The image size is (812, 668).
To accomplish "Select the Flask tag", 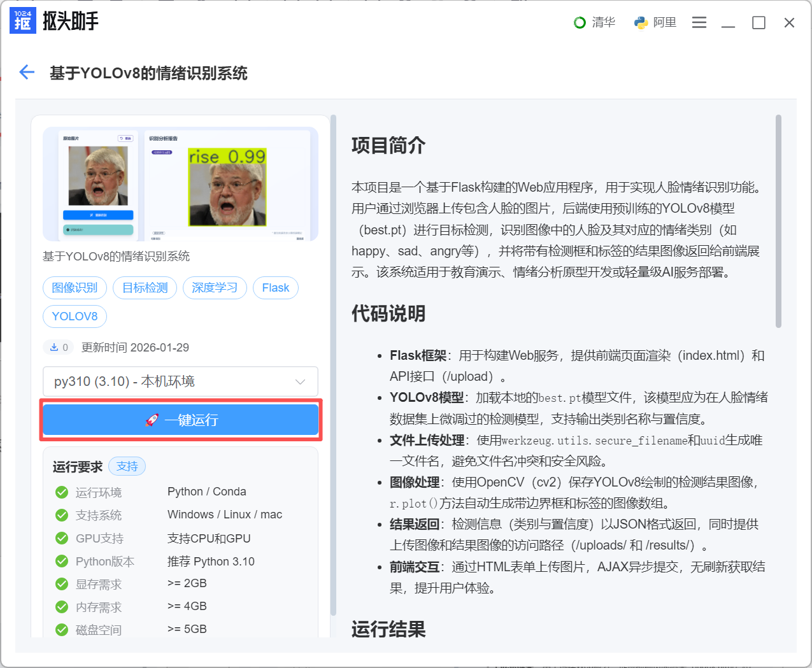I will point(275,288).
